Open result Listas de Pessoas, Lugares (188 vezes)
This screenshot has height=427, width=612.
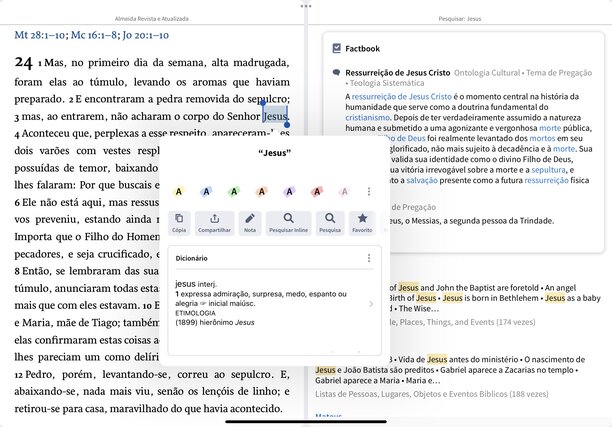(432, 394)
